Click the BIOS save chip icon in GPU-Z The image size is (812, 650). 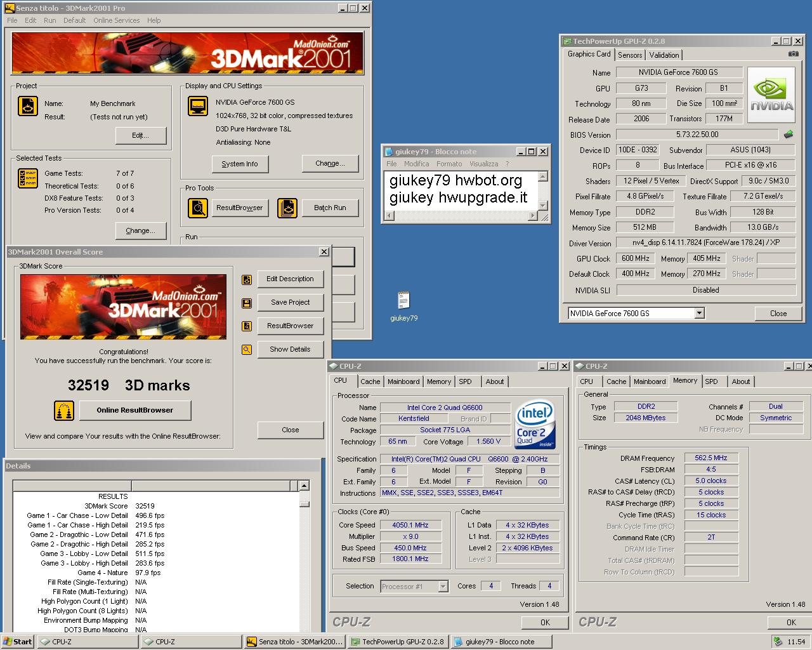(789, 135)
